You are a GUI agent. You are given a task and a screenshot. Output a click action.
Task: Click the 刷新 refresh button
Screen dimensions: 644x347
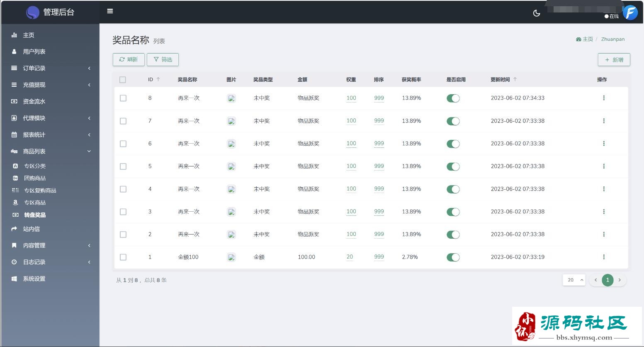(129, 59)
